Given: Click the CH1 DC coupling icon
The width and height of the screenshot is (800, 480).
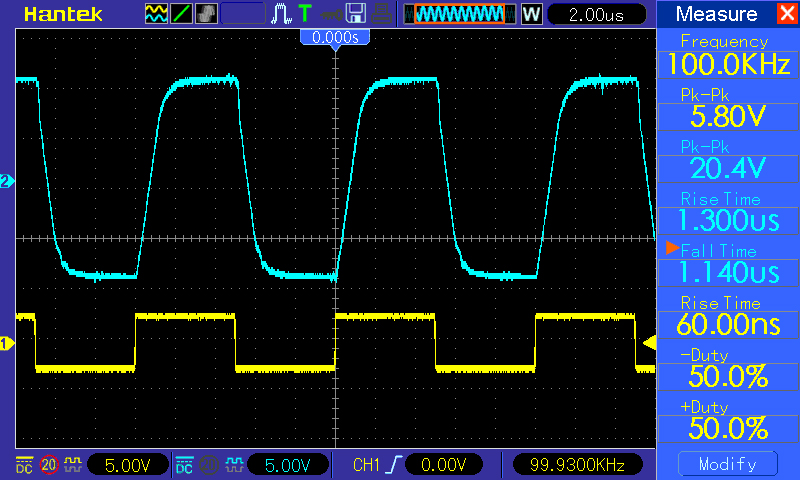Looking at the screenshot, I should click(24, 464).
